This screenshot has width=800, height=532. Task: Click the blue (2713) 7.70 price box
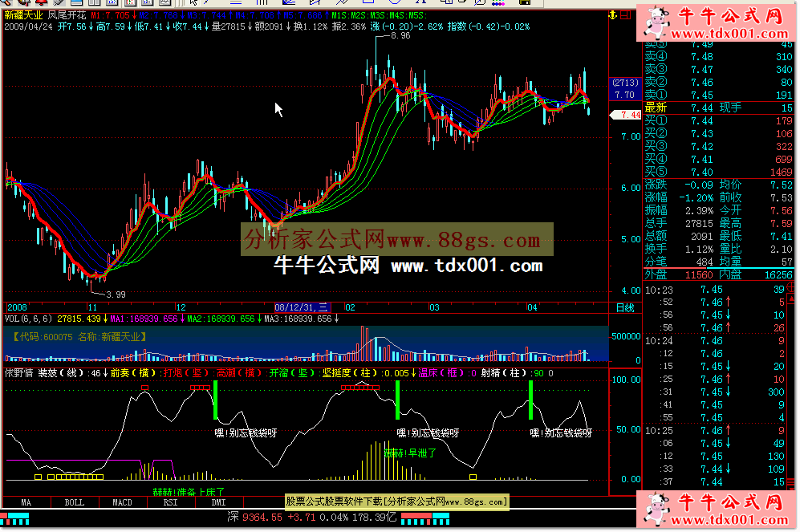pos(624,89)
